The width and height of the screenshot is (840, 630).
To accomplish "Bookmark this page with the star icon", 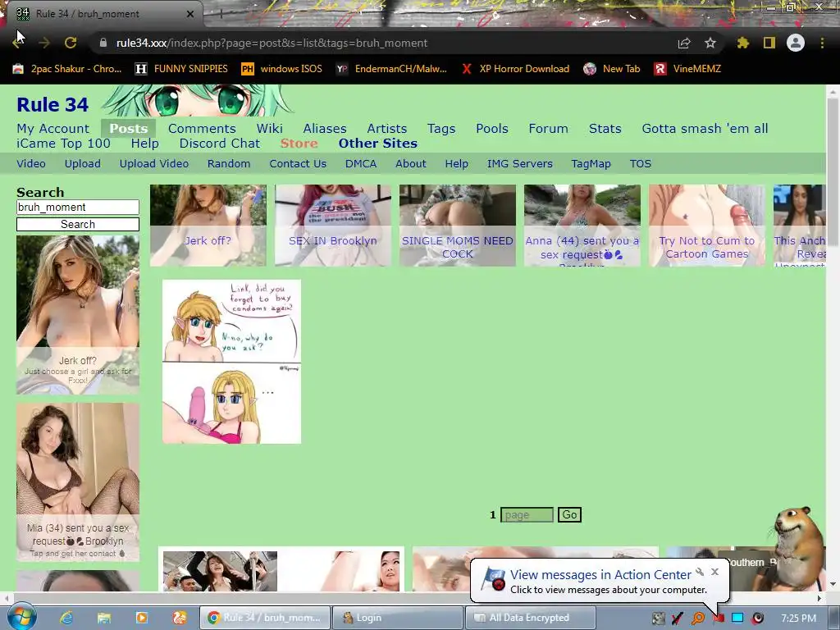I will pos(710,43).
